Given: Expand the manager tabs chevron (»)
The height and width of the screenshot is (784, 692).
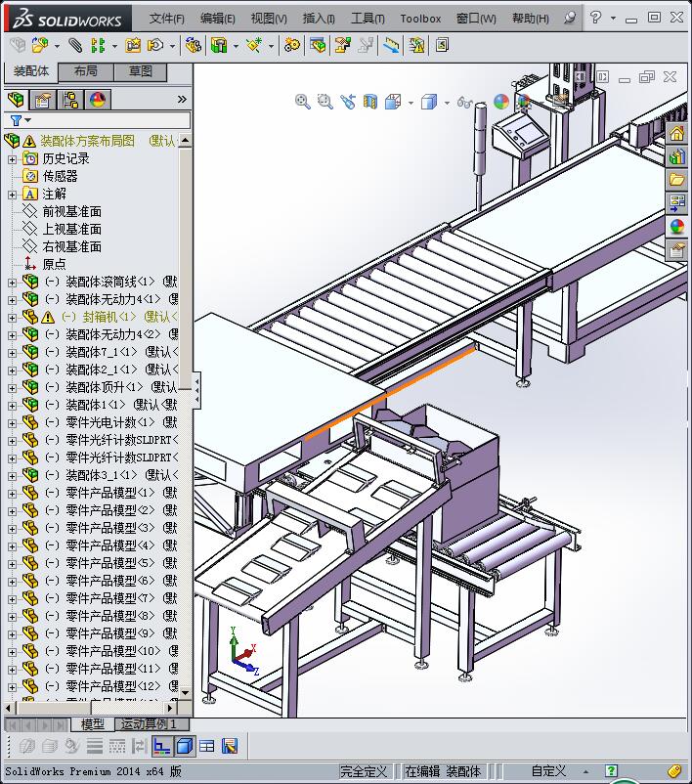Looking at the screenshot, I should [x=182, y=100].
